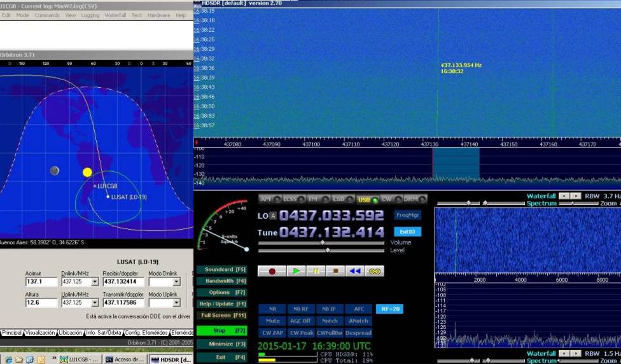621x364 pixels.
Task: Toggle the Notch filter button
Action: (x=330, y=321)
